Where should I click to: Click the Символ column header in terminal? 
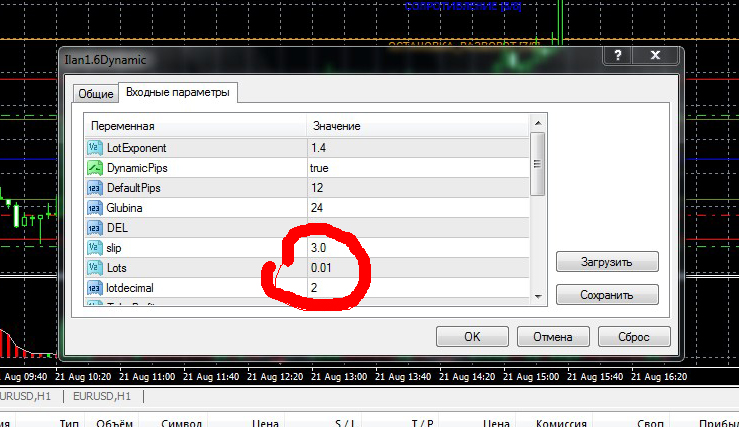pos(181,423)
